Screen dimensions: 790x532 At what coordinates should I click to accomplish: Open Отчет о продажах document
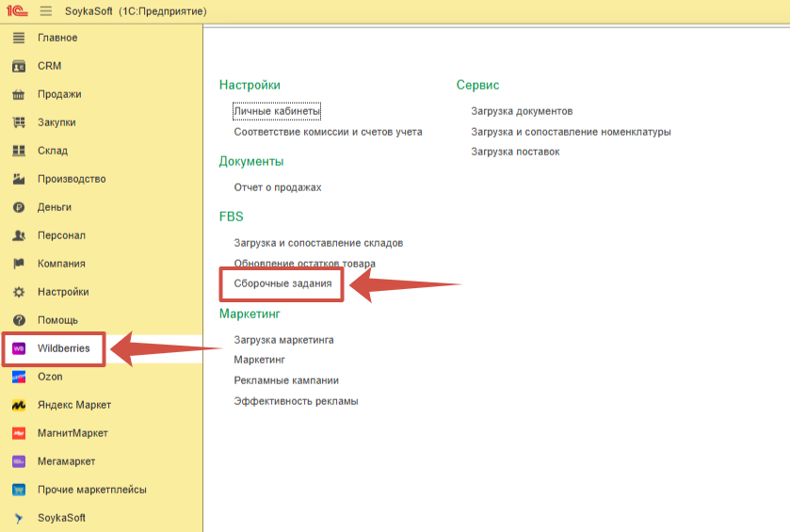[278, 187]
